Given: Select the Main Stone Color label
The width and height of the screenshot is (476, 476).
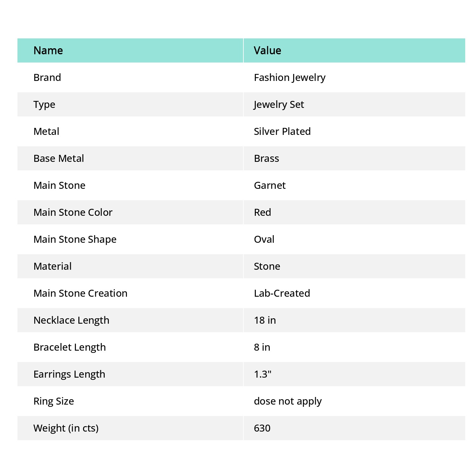Looking at the screenshot, I should click(x=73, y=212).
